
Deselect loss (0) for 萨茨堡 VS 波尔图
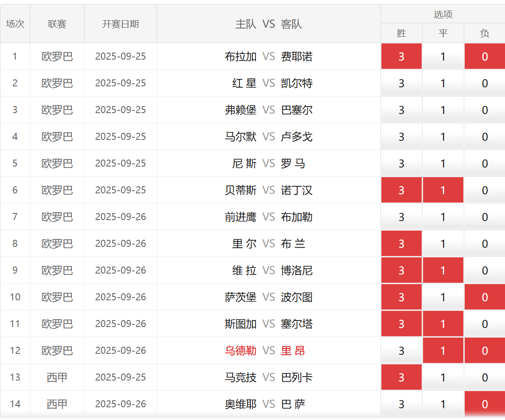pyautogui.click(x=484, y=297)
